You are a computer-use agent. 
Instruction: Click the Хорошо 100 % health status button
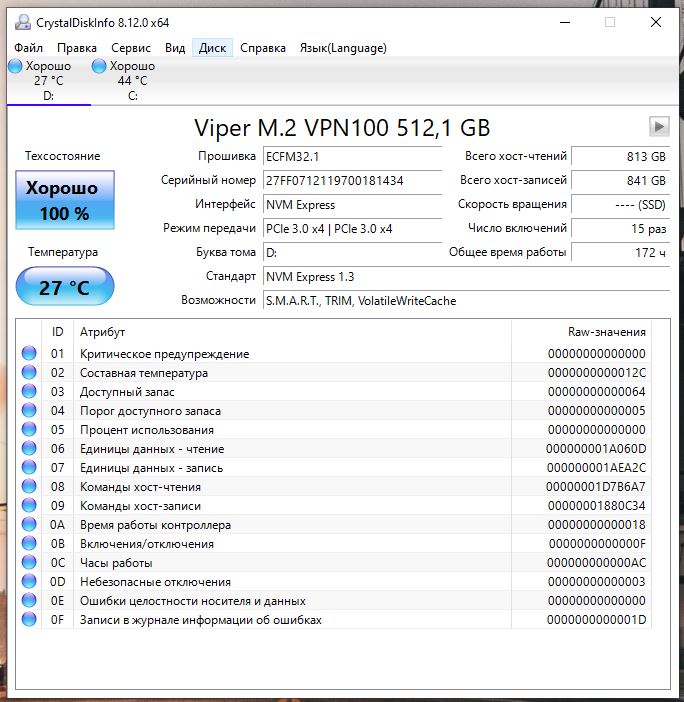[65, 200]
